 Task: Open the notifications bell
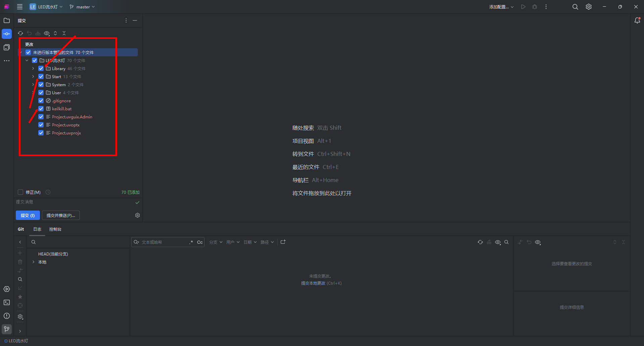coord(637,20)
